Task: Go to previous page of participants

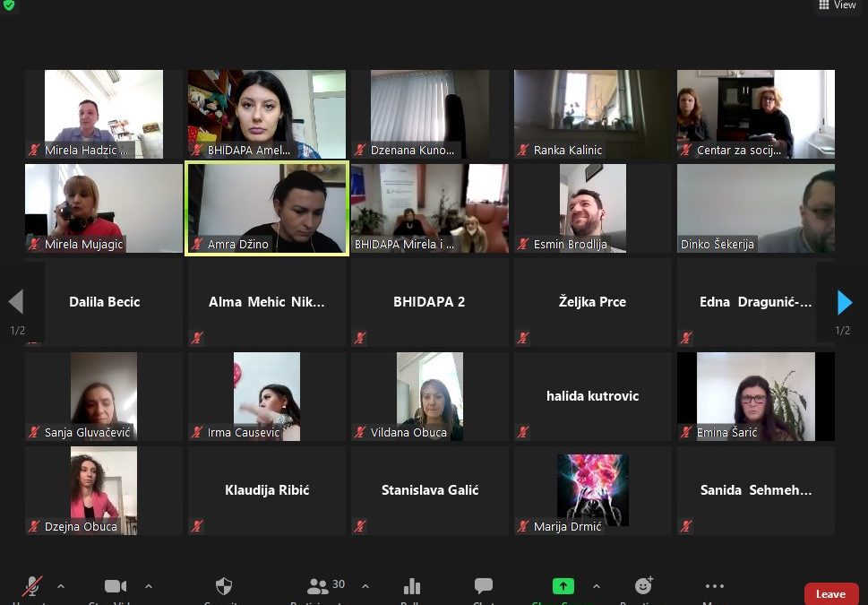Action: coord(16,303)
